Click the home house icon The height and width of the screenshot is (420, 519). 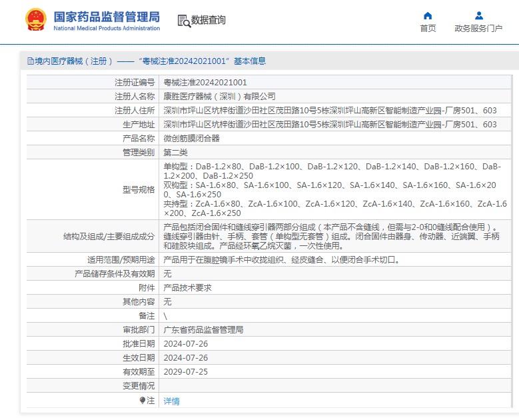[428, 15]
